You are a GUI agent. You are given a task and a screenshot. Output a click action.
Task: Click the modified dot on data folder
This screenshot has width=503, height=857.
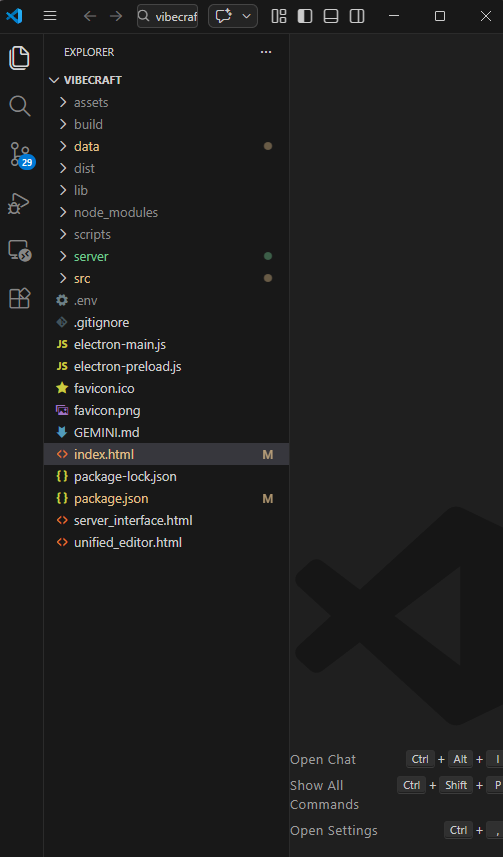pos(268,146)
